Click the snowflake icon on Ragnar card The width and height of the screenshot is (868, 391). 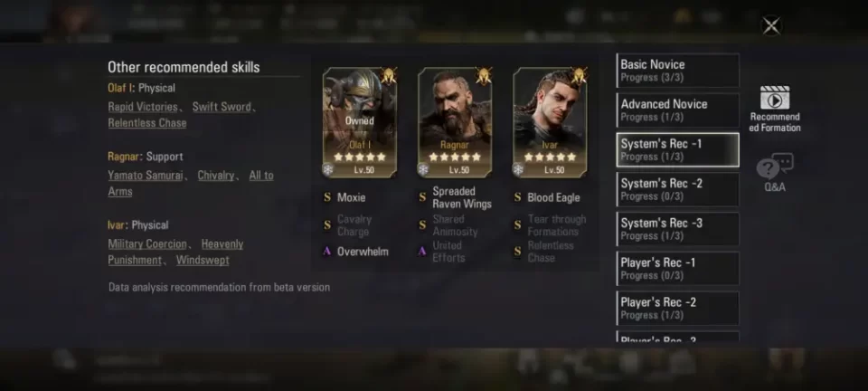[x=423, y=169]
